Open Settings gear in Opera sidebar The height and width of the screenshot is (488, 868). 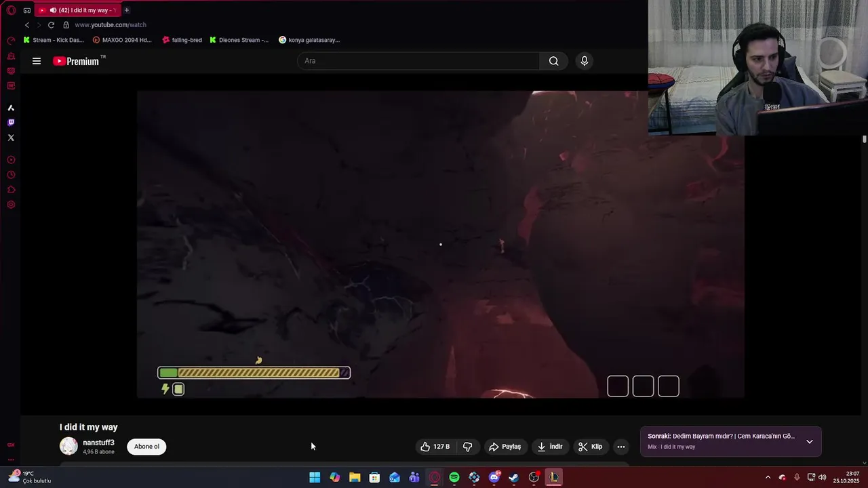click(x=11, y=205)
